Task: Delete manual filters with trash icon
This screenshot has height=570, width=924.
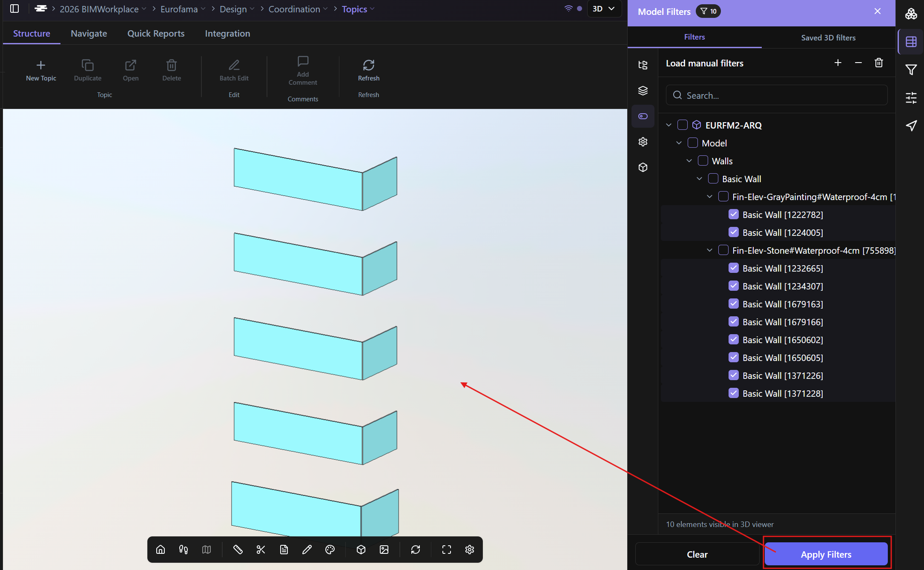Action: click(x=879, y=63)
